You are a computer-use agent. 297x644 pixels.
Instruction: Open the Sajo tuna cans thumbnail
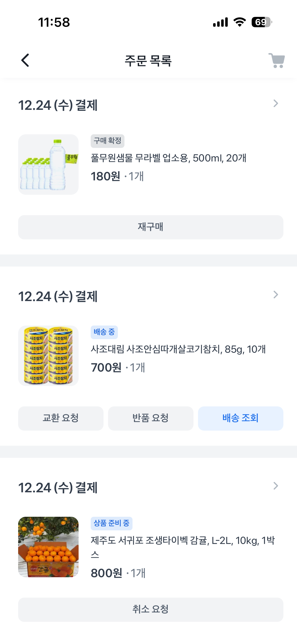click(x=48, y=356)
